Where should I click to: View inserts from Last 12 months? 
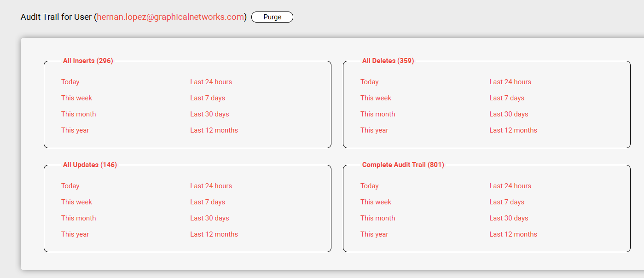click(x=214, y=130)
